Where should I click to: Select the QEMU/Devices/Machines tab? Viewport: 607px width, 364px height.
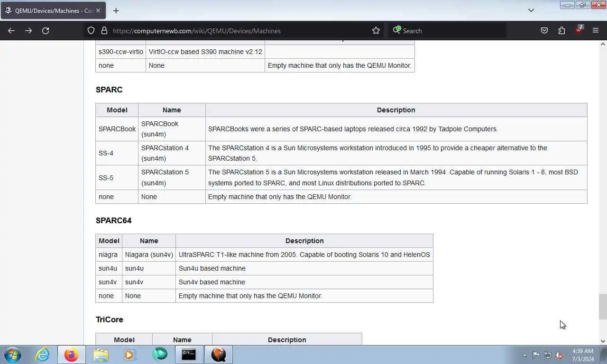pyautogui.click(x=53, y=10)
